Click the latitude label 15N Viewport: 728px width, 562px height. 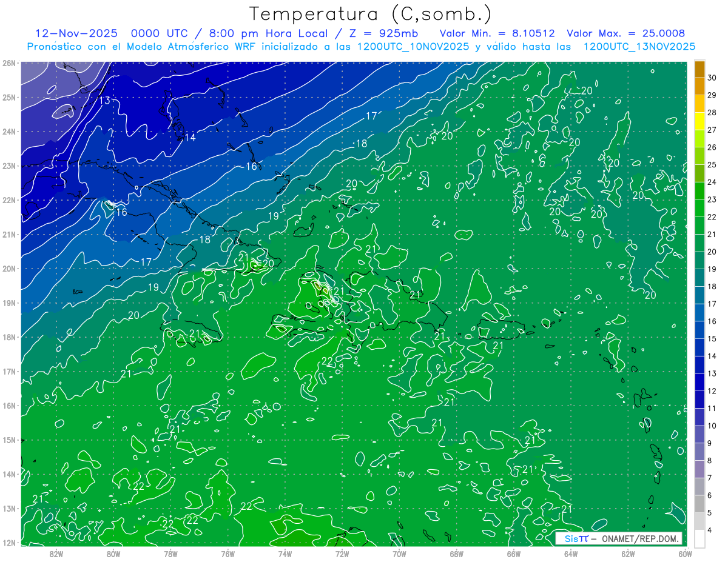(x=8, y=440)
